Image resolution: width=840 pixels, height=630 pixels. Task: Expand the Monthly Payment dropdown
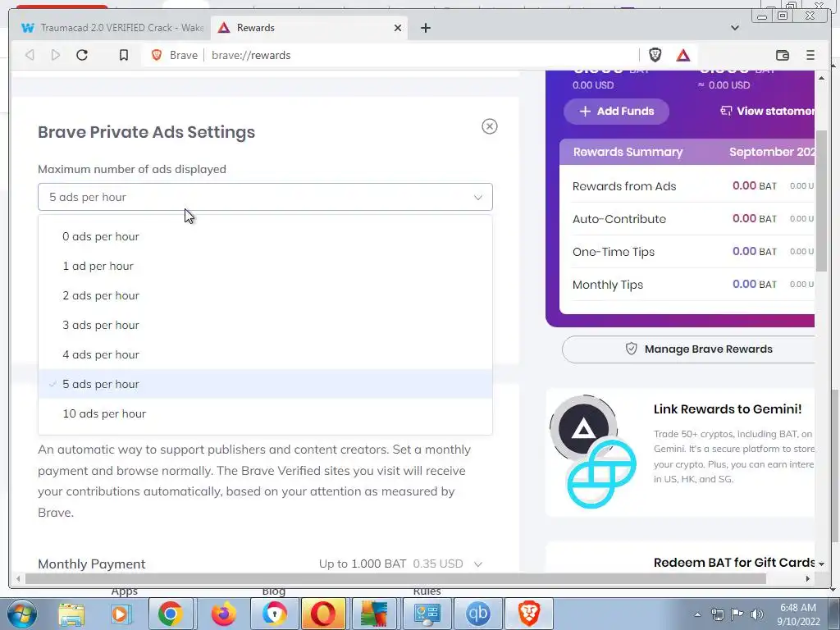coord(400,564)
